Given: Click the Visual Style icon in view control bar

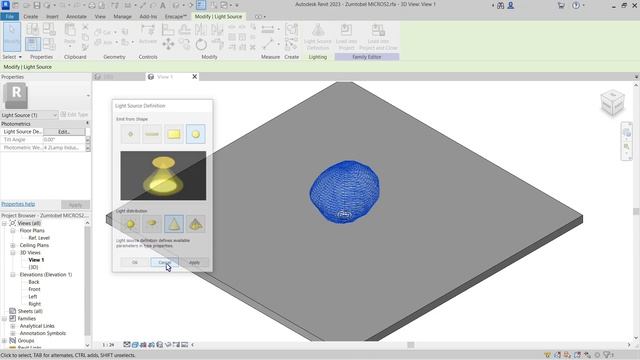Looking at the screenshot, I should pos(135,345).
